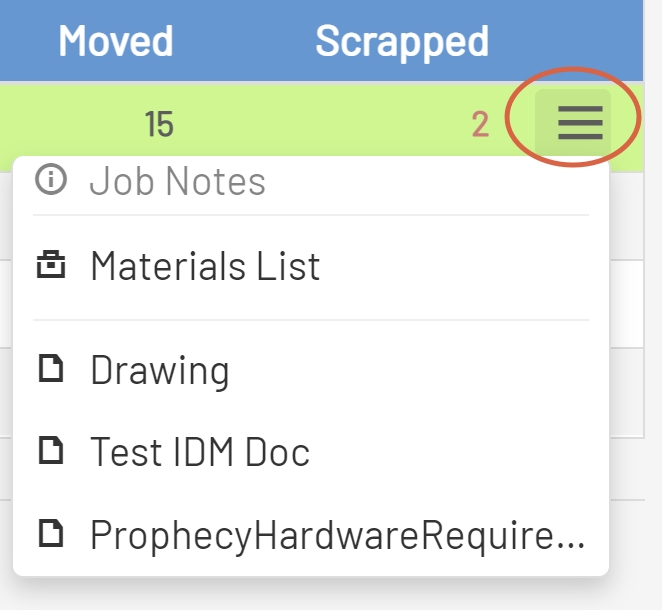Click the Materials List label text

[205, 266]
